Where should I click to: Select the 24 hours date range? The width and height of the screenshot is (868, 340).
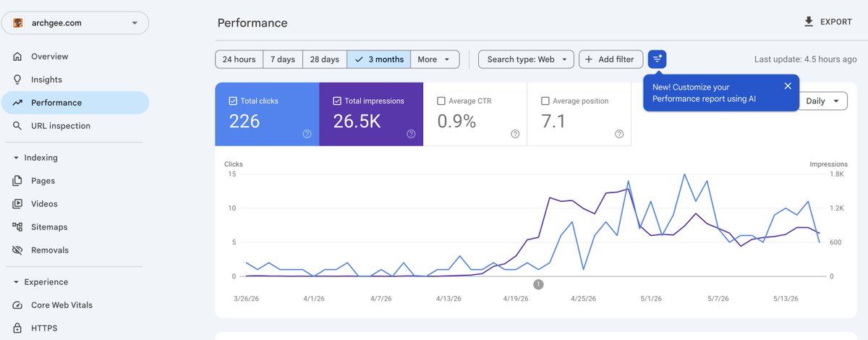click(239, 59)
